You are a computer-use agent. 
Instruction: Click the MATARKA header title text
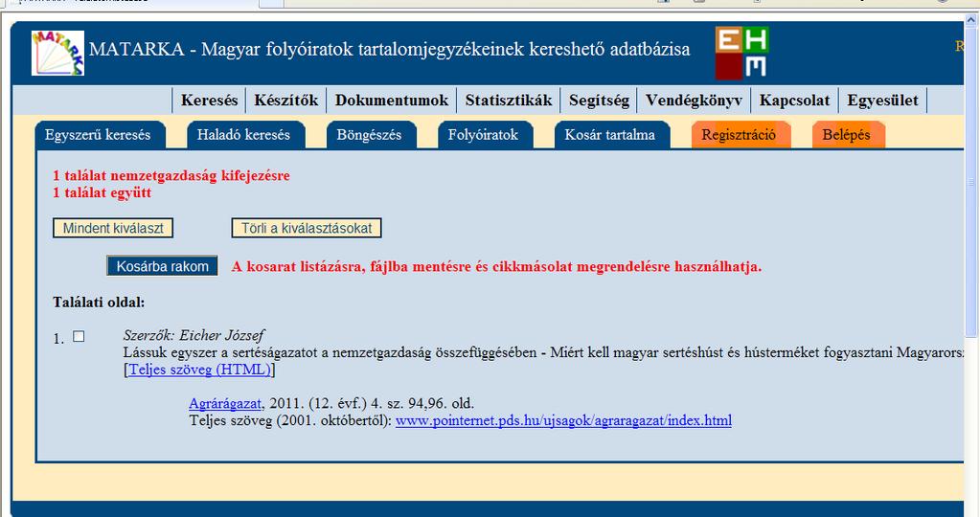(389, 49)
